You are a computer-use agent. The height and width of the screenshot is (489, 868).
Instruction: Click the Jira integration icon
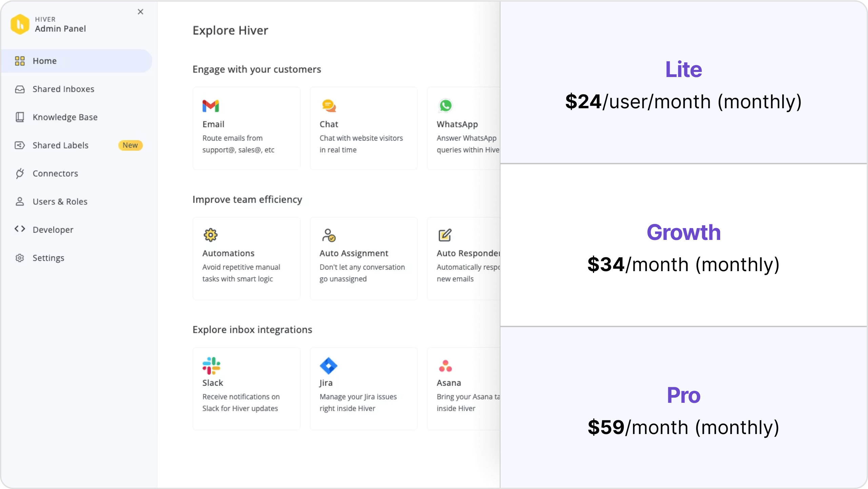coord(329,365)
